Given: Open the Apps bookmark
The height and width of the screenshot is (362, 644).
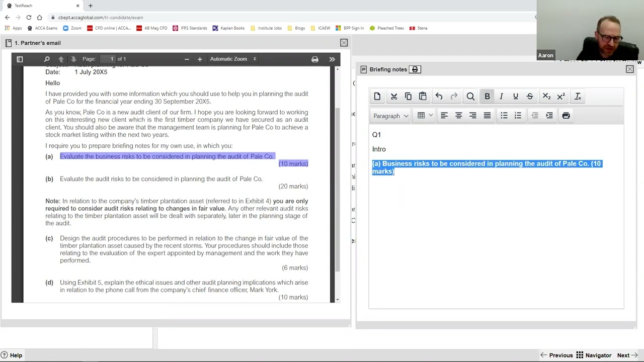Looking at the screenshot, I should 14,28.
